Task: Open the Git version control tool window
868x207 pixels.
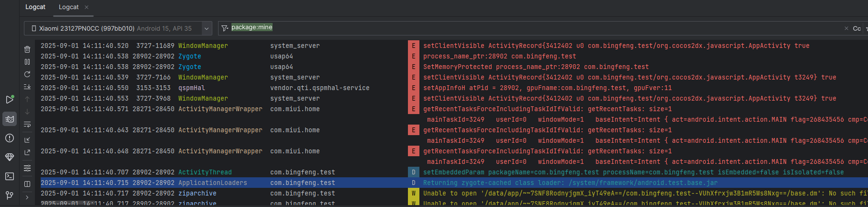Action: coord(10,195)
